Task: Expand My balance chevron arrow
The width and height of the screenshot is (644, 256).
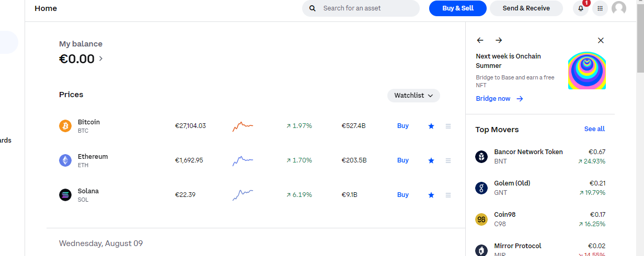Action: [x=101, y=59]
